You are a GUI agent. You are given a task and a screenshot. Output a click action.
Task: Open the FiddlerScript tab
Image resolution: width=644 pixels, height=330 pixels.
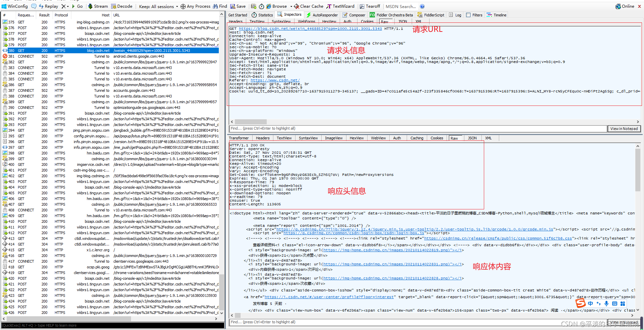pos(431,15)
